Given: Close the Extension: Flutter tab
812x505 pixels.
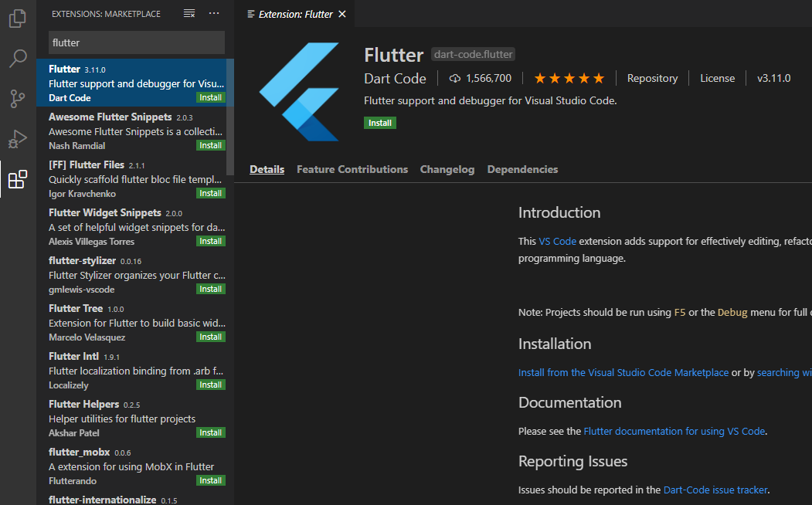Looking at the screenshot, I should point(341,14).
